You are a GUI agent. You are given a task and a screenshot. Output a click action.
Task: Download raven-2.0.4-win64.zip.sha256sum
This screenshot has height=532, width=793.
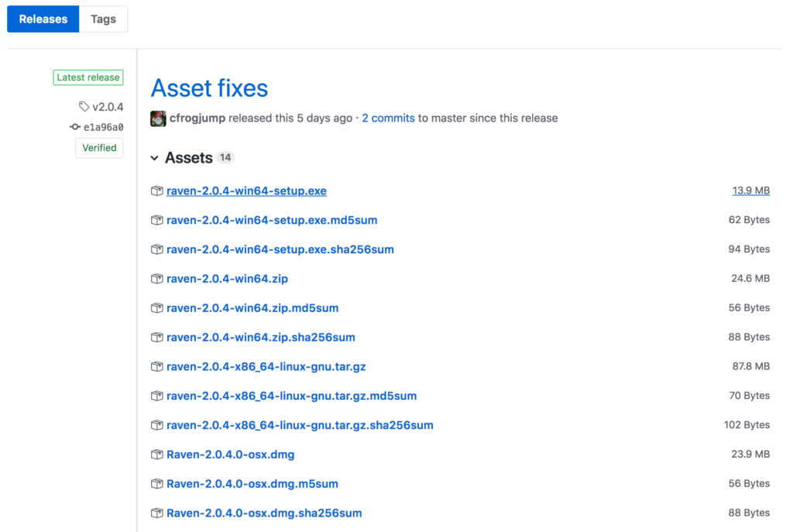coord(261,338)
